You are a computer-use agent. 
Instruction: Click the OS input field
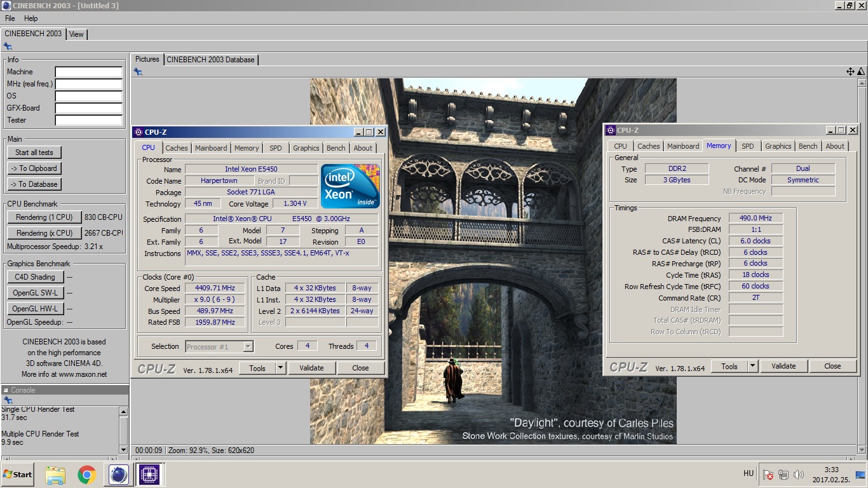point(88,96)
